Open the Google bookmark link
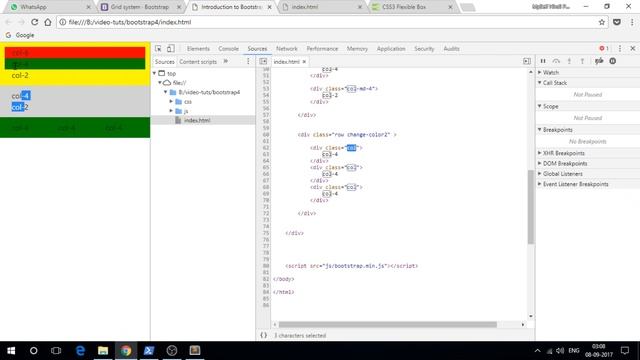The image size is (640, 360). tap(20, 35)
